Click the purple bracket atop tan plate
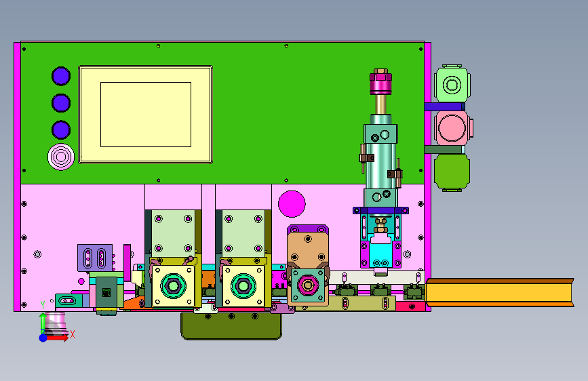The image size is (588, 381). 308,230
